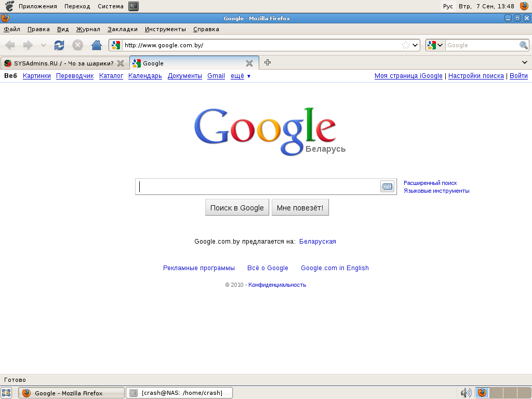532x399 pixels.
Task: Open the Правка menu
Action: tap(38, 29)
